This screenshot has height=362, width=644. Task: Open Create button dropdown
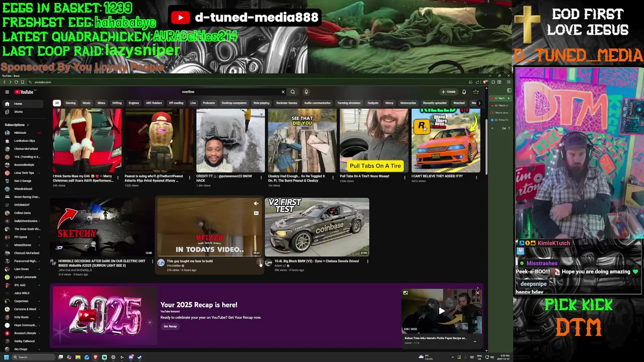coord(448,92)
